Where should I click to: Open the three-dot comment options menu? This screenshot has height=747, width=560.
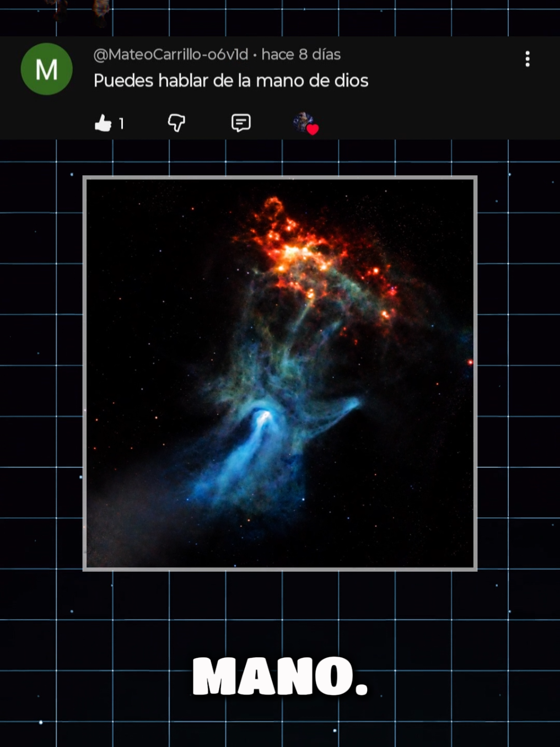pos(527,59)
